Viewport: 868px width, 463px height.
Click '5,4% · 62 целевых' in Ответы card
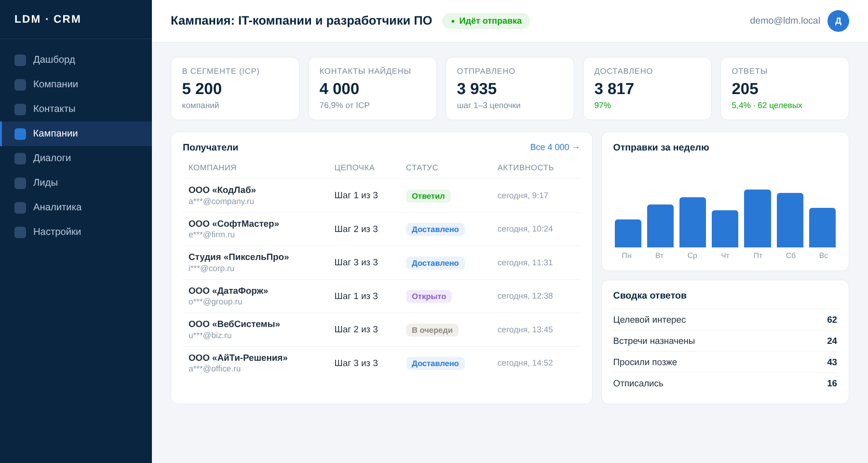767,106
